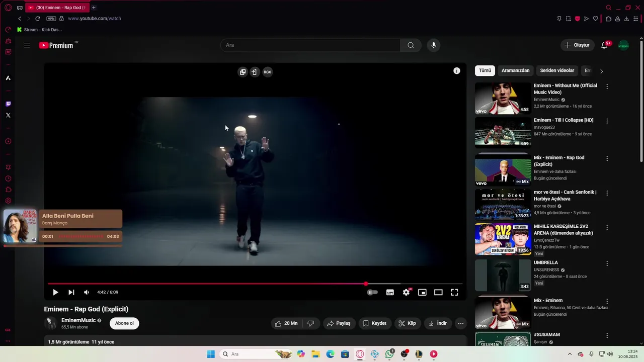Open Twitch in Opera sidebar
This screenshot has width=644, height=362.
[8, 104]
